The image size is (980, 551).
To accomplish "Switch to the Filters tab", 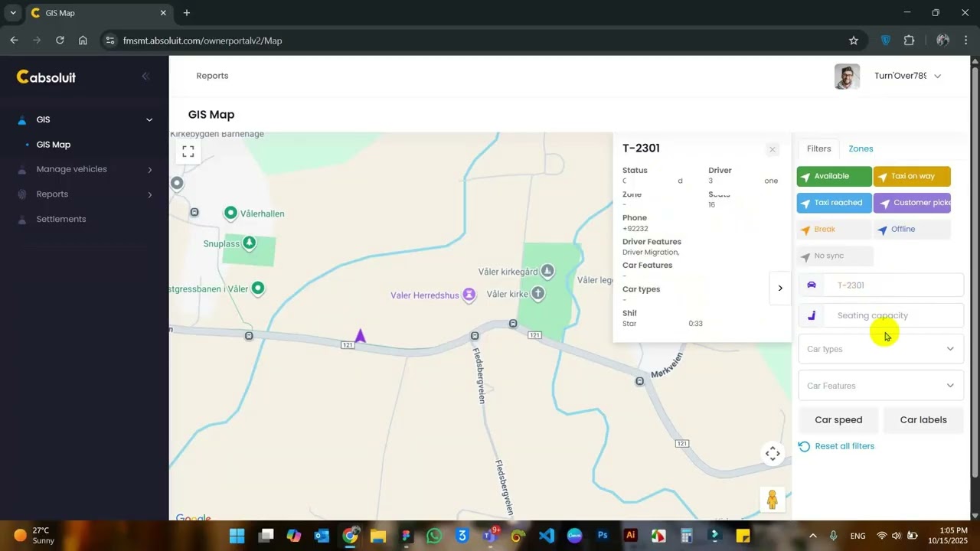I will (x=818, y=149).
